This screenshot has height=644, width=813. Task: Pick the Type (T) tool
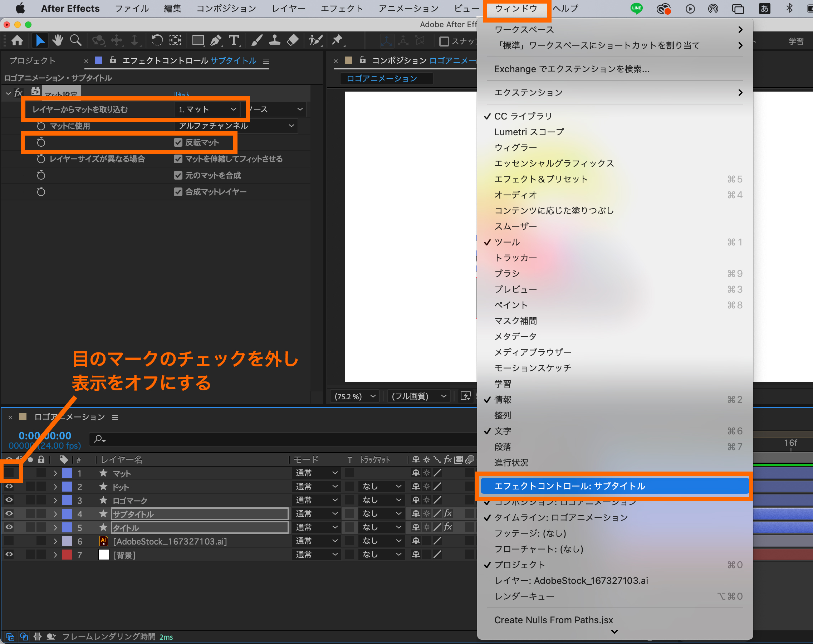tap(234, 40)
